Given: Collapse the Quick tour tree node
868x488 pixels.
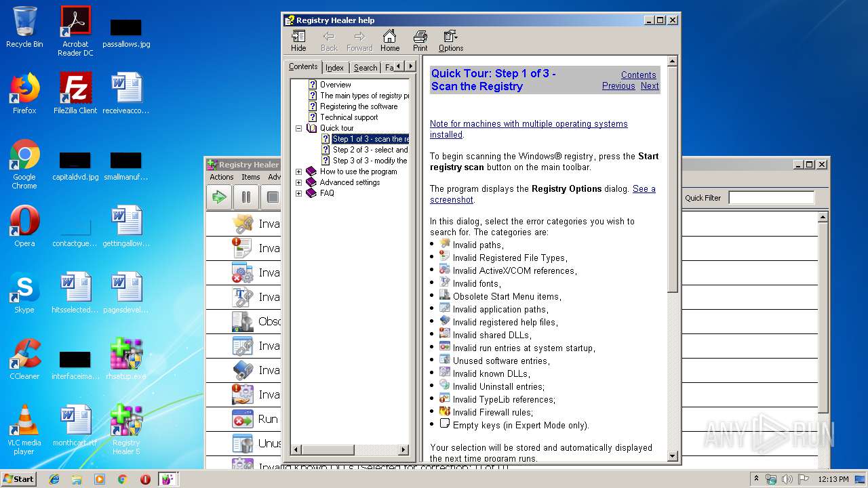Looking at the screenshot, I should pyautogui.click(x=298, y=128).
